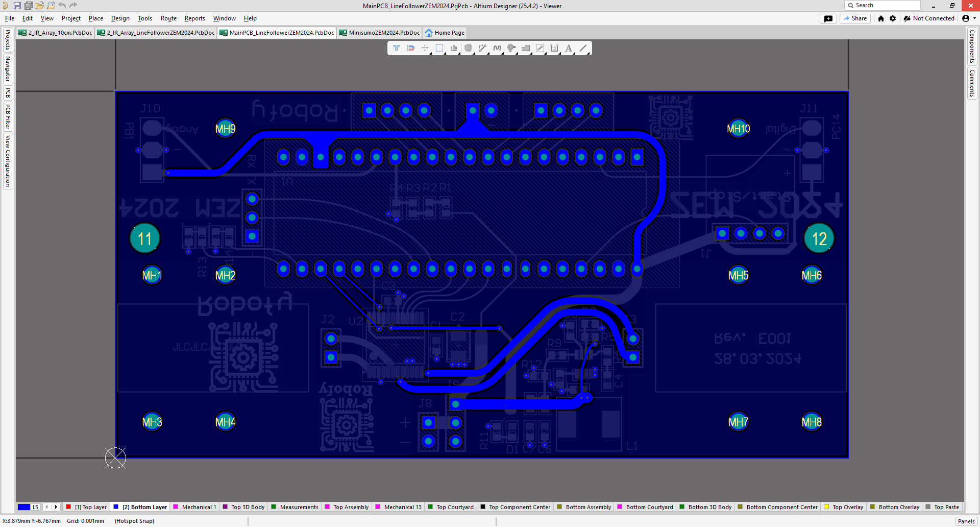Select the Place Component chip icon
Viewport: 980px width, 527px height.
(468, 48)
